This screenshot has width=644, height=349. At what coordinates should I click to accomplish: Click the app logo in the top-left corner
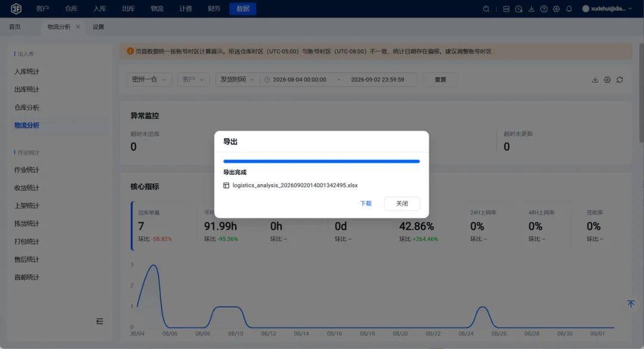coord(16,8)
